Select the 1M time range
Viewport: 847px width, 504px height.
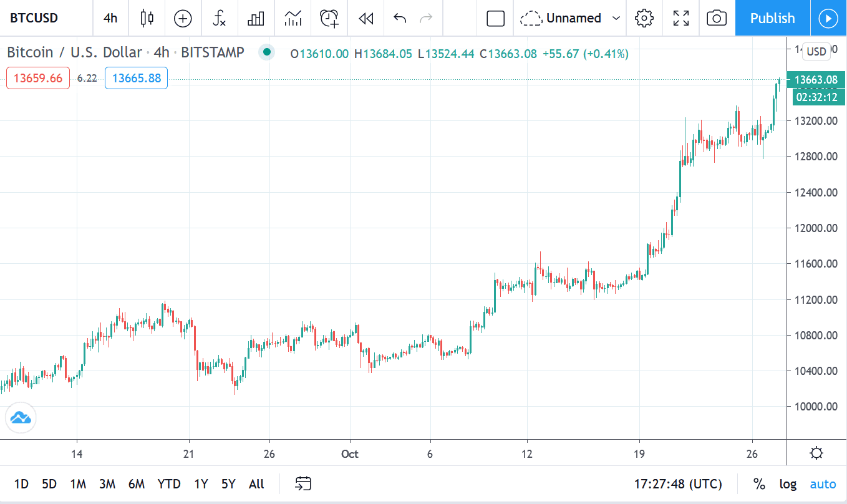coord(78,483)
